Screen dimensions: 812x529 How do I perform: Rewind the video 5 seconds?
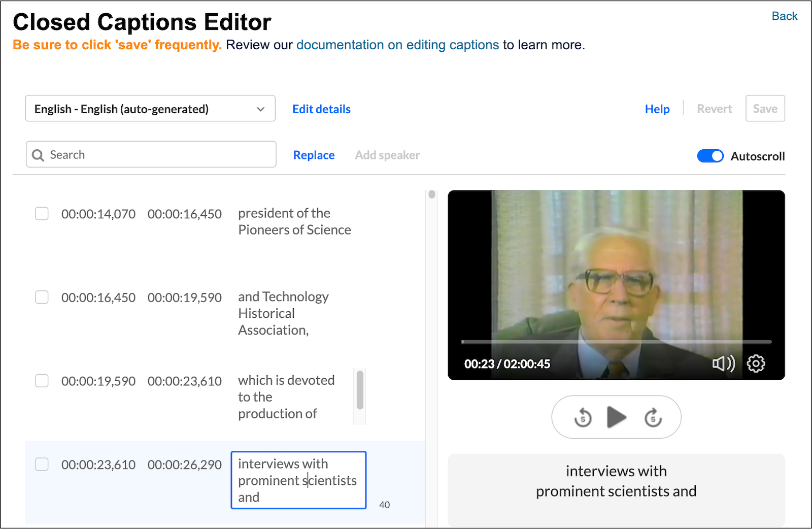[583, 418]
